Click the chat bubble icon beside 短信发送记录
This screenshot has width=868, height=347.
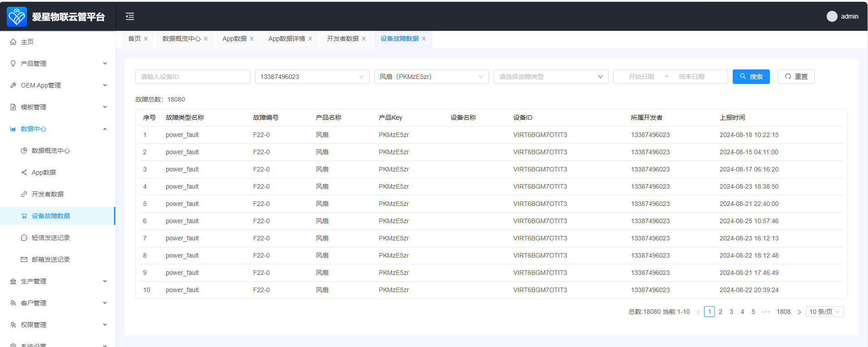(x=24, y=238)
